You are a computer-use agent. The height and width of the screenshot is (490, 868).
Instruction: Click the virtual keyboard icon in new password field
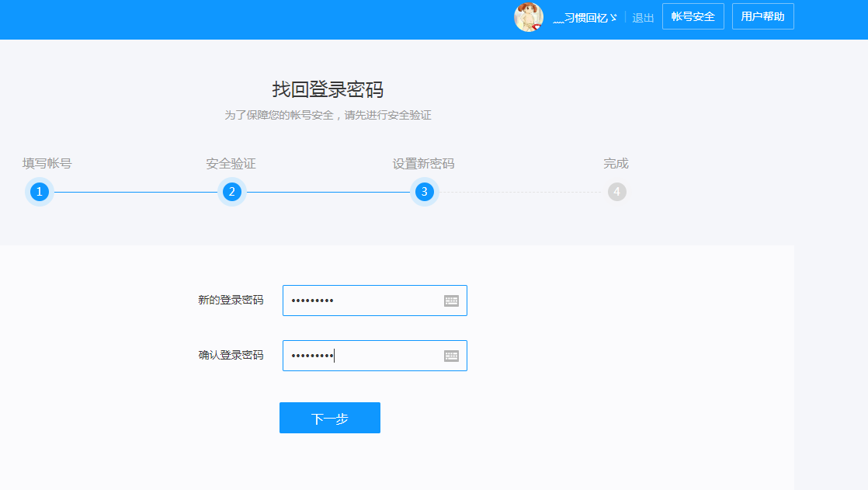[x=451, y=301]
